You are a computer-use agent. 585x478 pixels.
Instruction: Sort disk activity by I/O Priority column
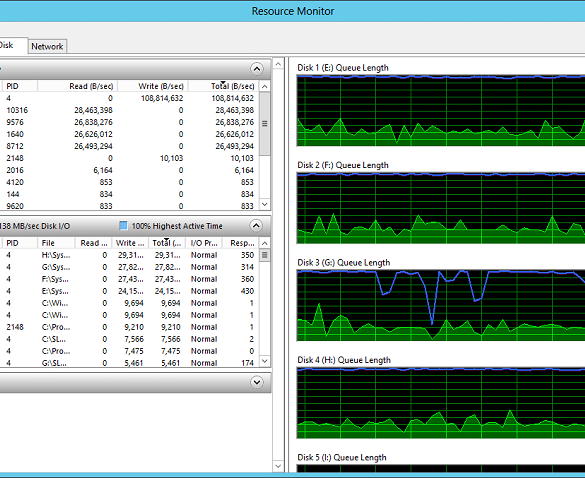click(x=204, y=243)
